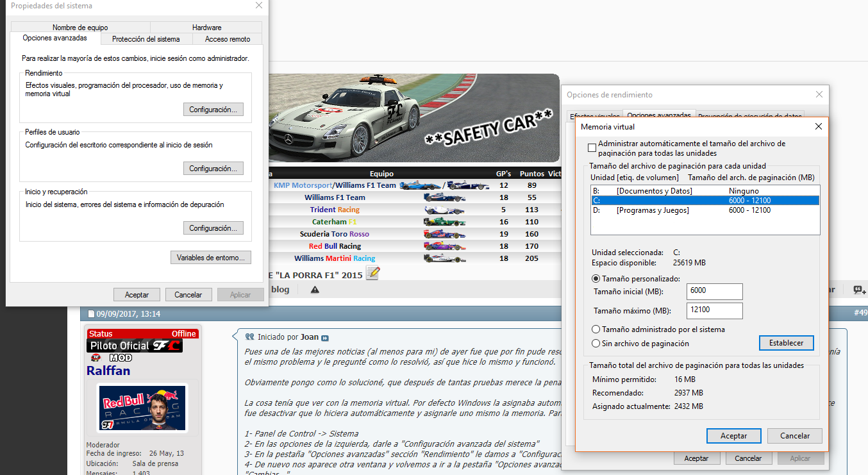The width and height of the screenshot is (868, 475).
Task: Click the reply bubble icon at the thread bar's right edge
Action: (x=859, y=290)
